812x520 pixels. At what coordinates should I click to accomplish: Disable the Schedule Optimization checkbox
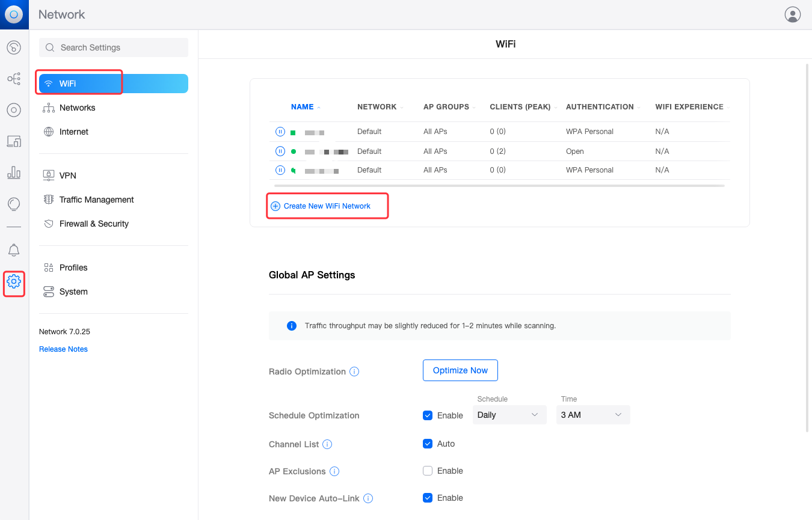point(428,415)
